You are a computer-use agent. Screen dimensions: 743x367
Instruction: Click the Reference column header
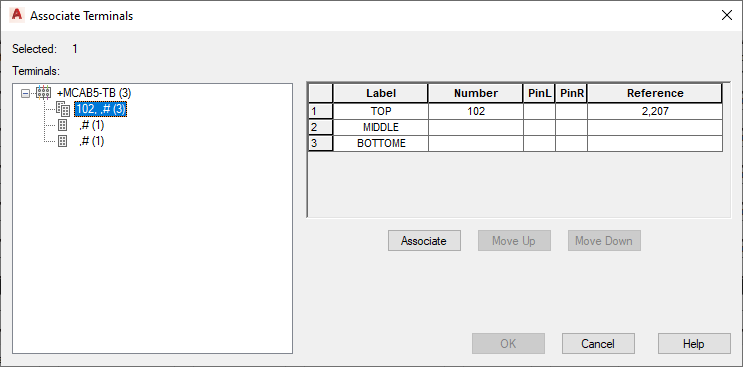(x=655, y=93)
